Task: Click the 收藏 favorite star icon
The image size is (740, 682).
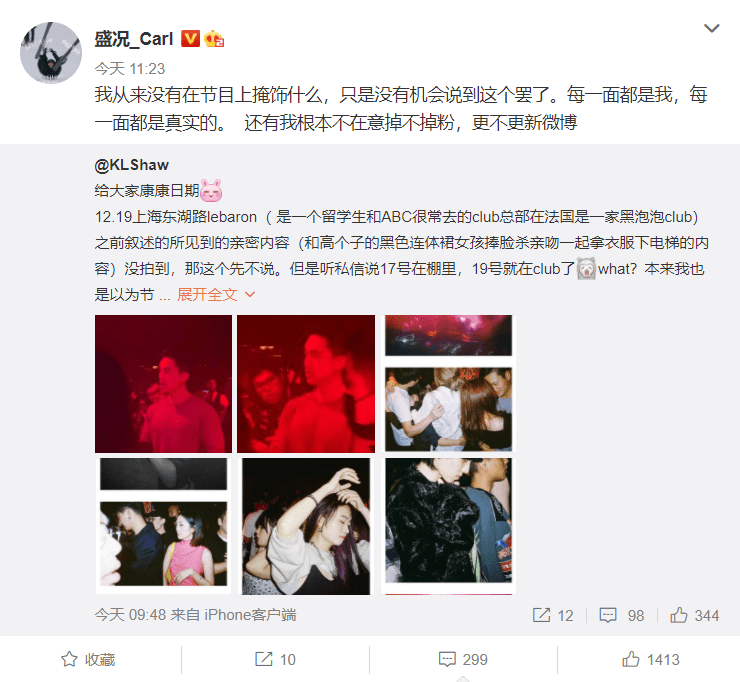Action: pyautogui.click(x=69, y=659)
